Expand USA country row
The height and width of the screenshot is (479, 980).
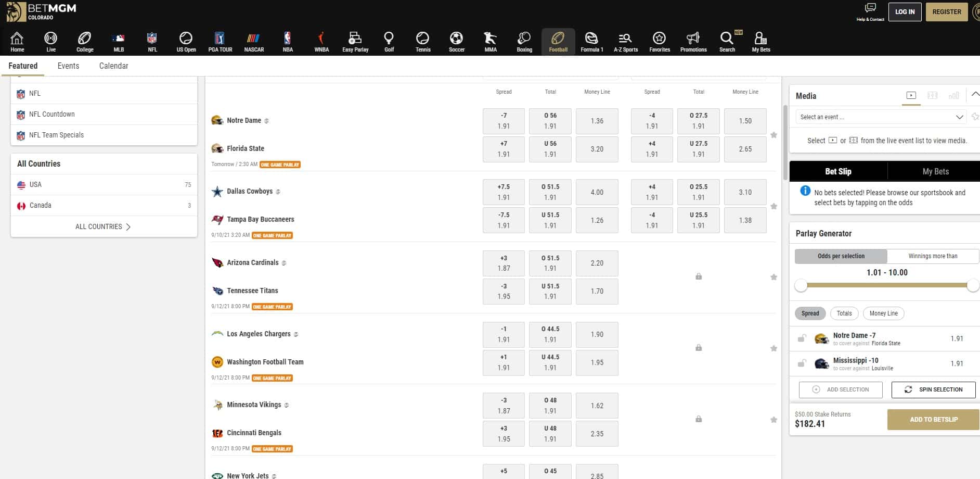[x=104, y=185]
